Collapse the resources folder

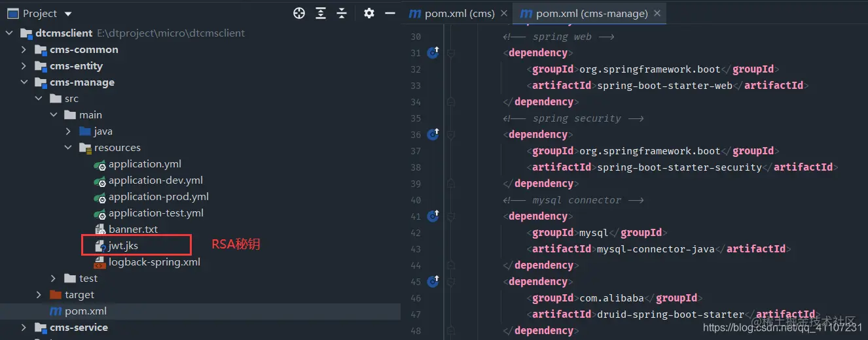[x=68, y=147]
